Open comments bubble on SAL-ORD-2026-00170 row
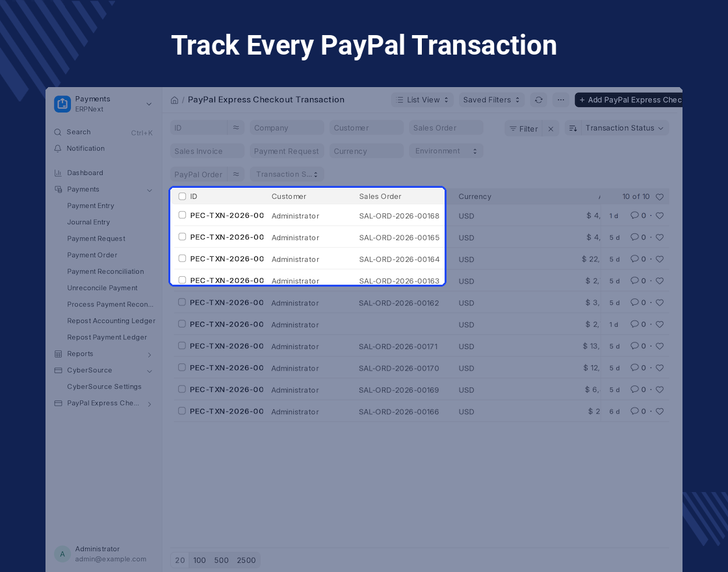Screen dimensions: 728x572 coord(634,368)
